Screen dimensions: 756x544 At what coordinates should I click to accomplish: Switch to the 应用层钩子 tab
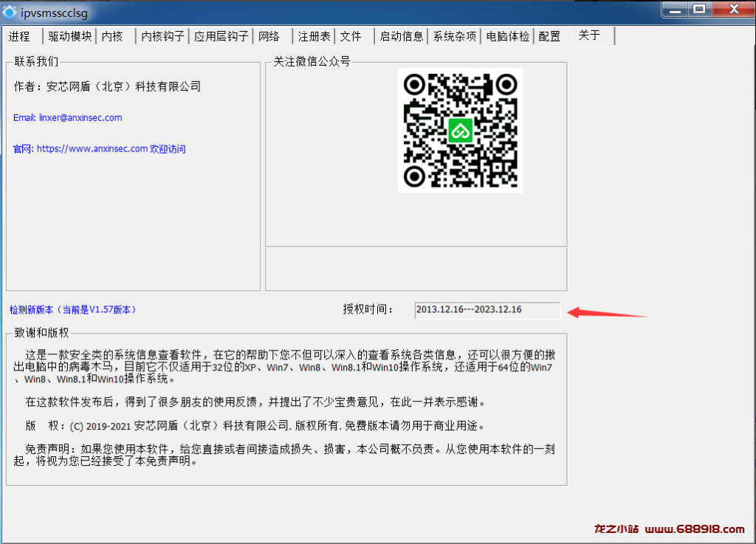tap(221, 36)
